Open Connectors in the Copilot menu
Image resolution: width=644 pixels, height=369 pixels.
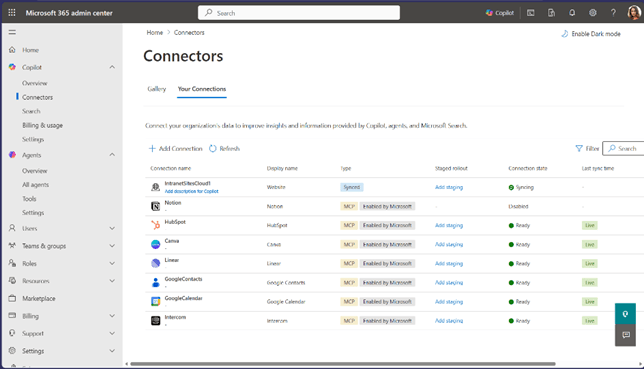[x=37, y=97]
